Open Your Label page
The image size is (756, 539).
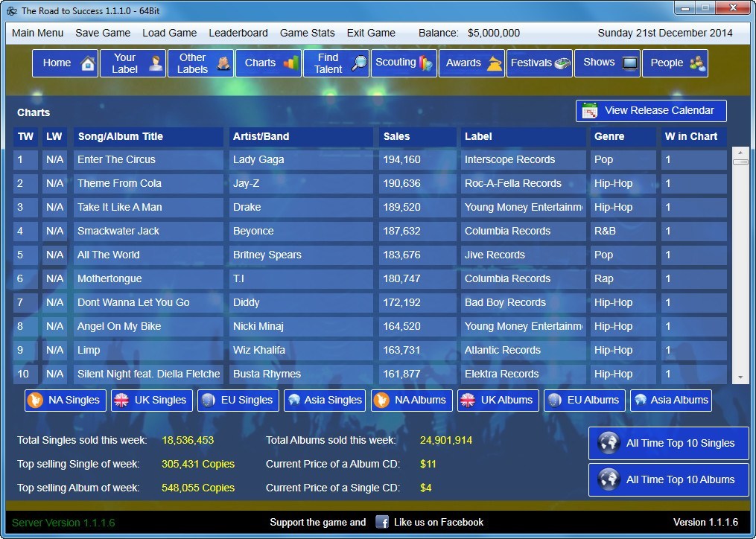(x=133, y=63)
